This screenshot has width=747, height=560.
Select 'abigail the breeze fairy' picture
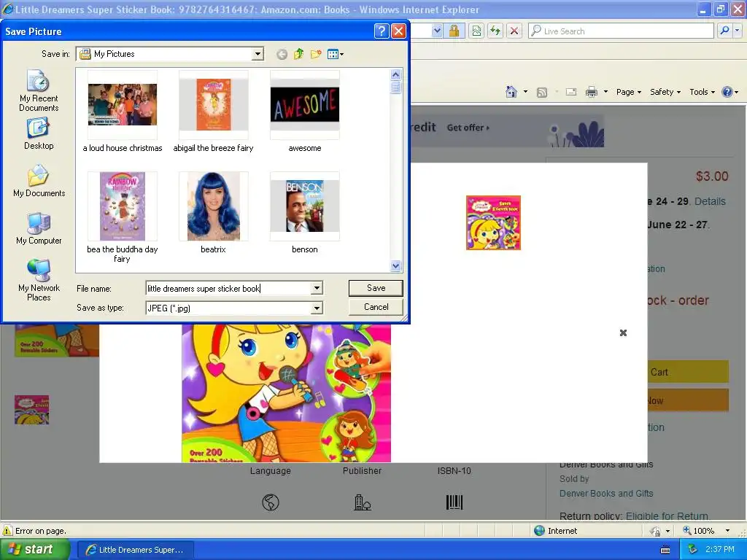tap(214, 112)
